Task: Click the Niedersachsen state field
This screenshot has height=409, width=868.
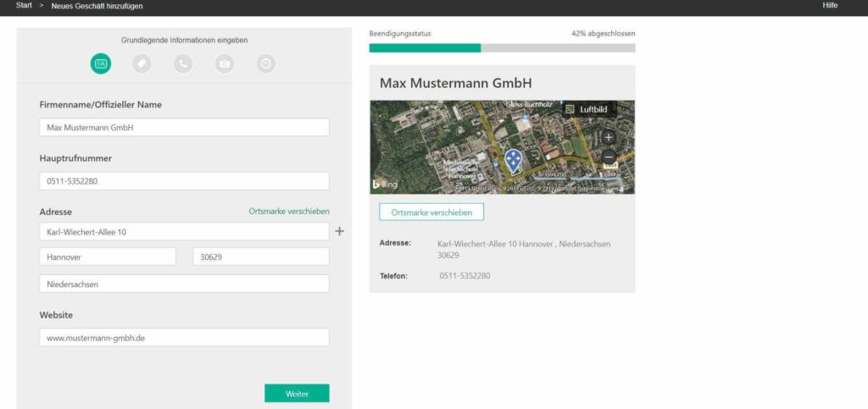Action: click(x=184, y=284)
